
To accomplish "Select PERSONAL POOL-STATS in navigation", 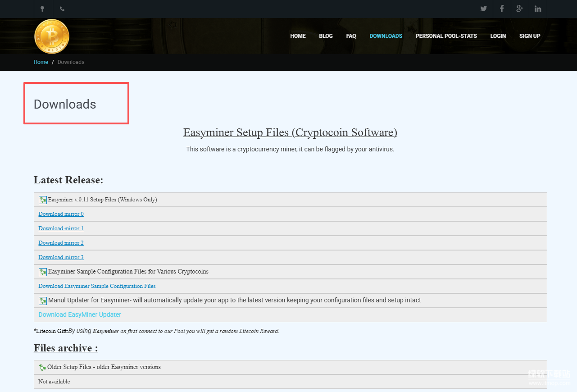I will (x=446, y=36).
